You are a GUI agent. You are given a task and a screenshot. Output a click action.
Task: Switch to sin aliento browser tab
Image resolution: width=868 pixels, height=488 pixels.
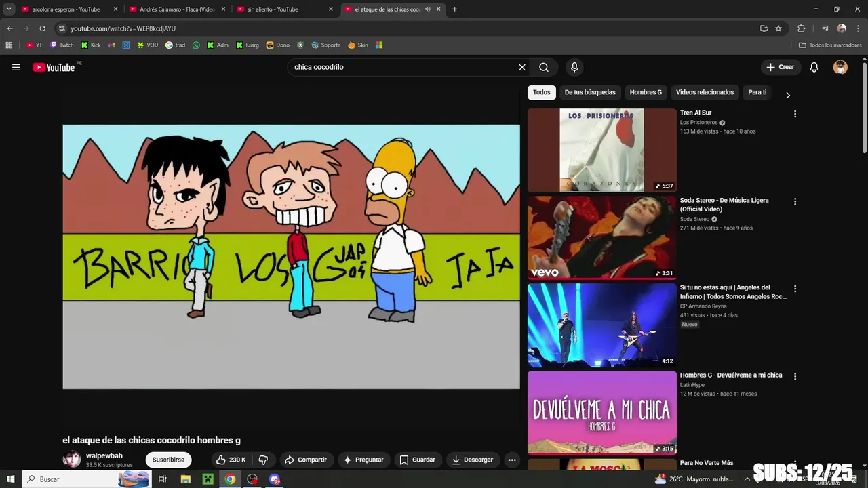(285, 9)
